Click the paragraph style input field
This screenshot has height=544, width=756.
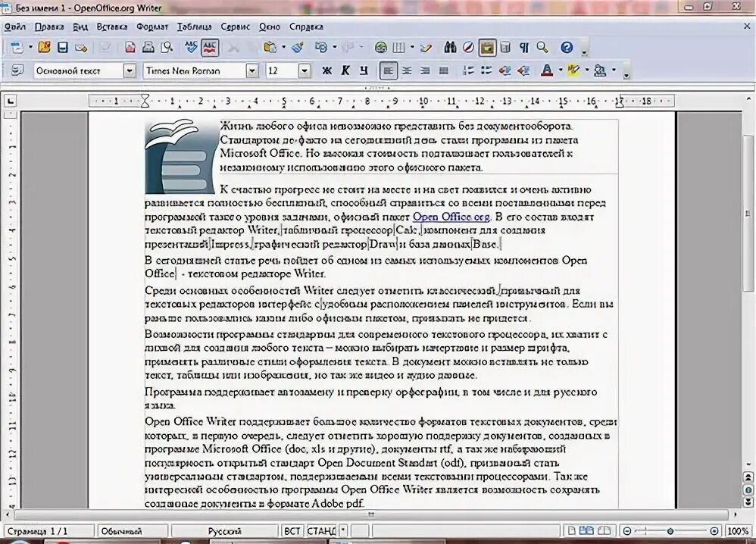coord(78,71)
